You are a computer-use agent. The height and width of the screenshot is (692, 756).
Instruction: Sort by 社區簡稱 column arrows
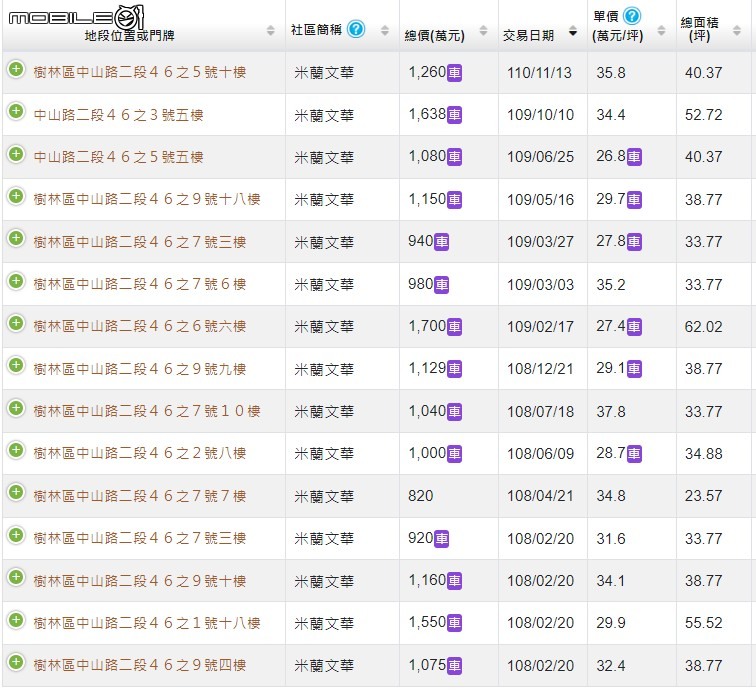point(385,30)
